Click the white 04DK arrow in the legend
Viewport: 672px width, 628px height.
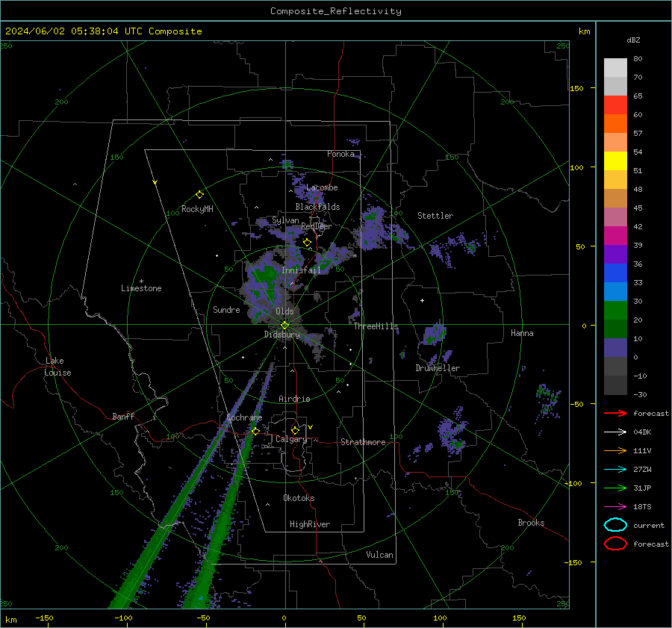click(615, 432)
